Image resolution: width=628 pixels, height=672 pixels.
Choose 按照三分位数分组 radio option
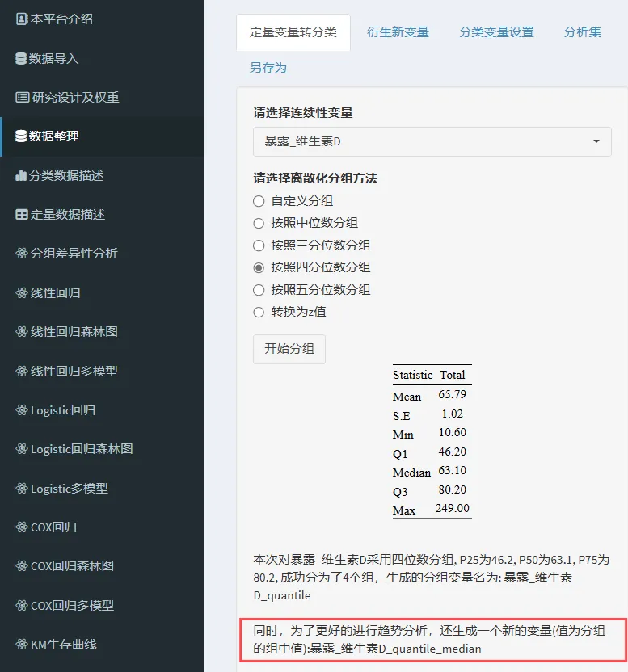point(259,246)
